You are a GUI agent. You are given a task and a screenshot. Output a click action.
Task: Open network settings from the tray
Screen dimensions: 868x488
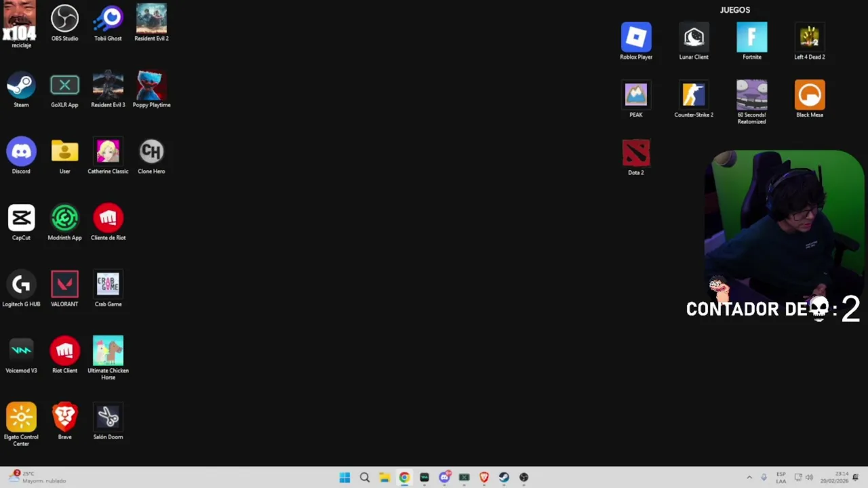tap(798, 477)
